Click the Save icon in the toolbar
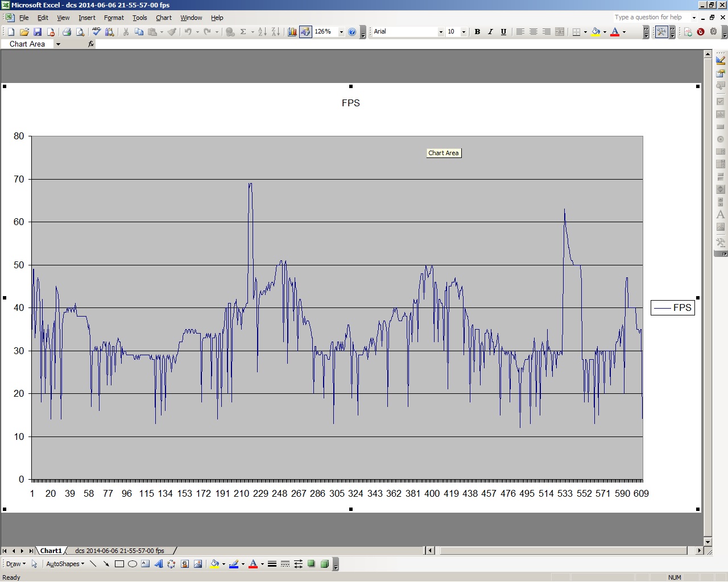 (38, 32)
